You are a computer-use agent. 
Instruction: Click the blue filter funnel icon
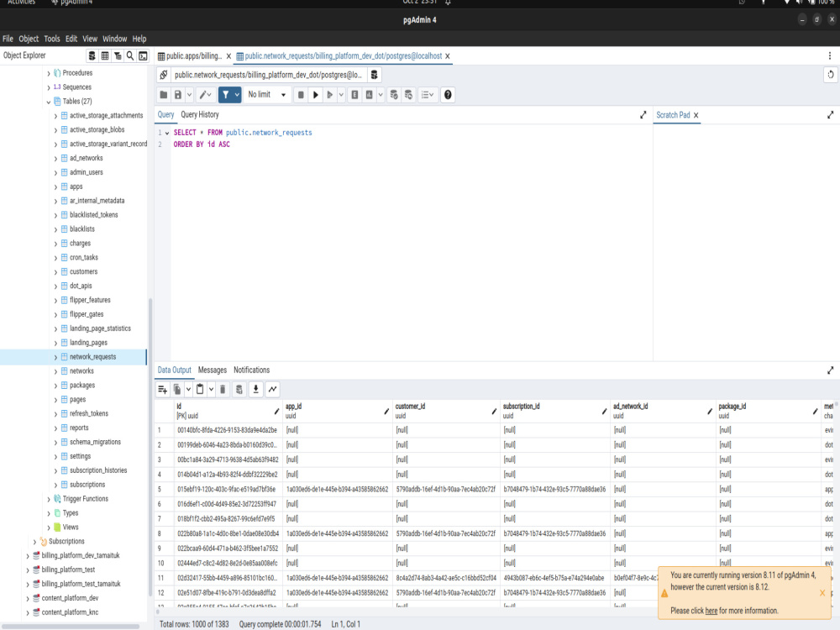point(225,95)
